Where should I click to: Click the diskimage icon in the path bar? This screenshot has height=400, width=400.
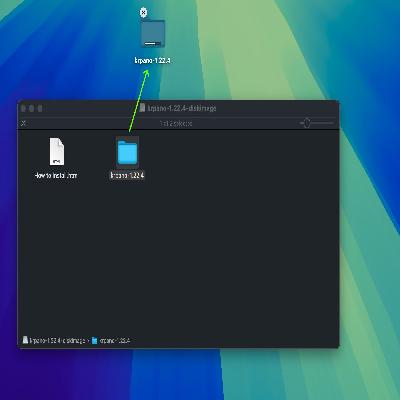(x=25, y=340)
